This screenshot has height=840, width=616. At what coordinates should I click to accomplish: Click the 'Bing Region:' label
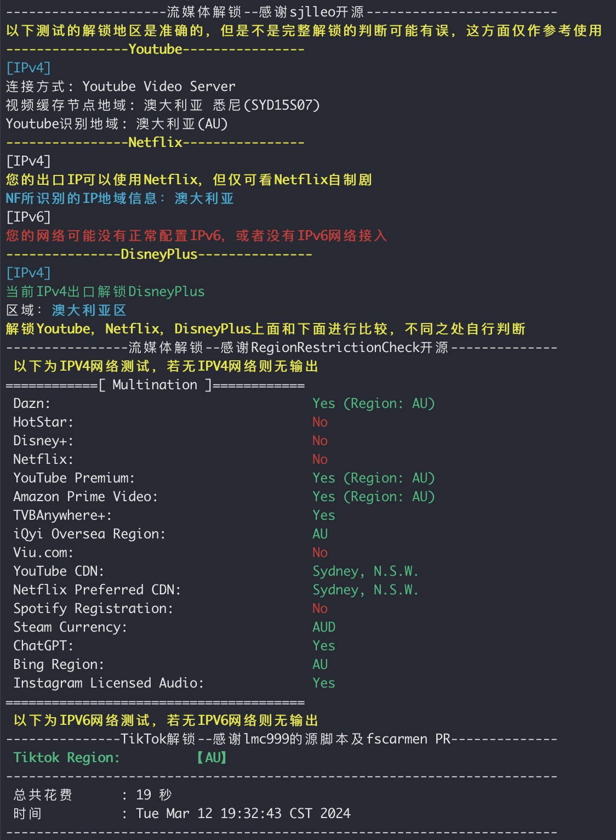[59, 665]
